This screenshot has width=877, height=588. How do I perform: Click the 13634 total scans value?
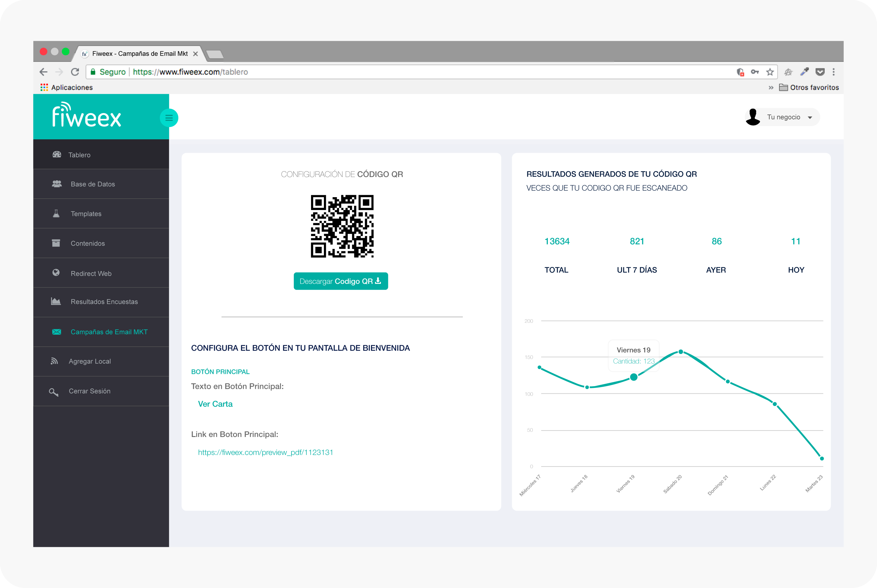557,241
